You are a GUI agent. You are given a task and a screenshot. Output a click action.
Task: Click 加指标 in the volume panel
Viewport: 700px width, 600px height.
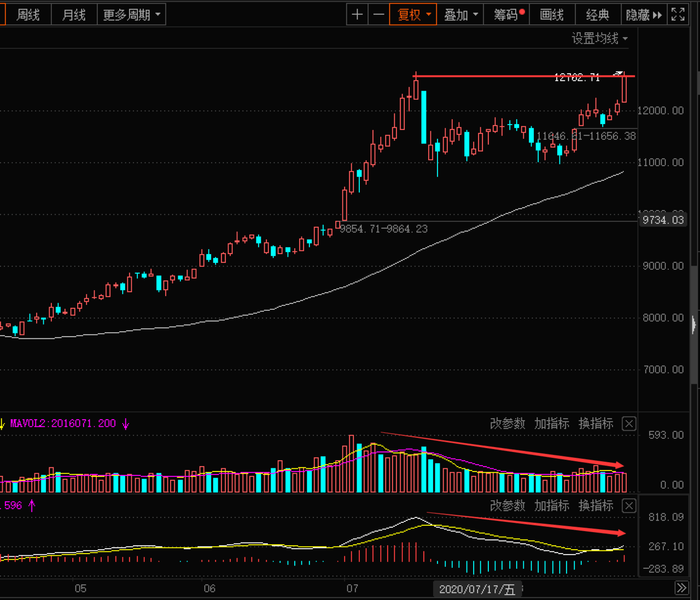[552, 423]
